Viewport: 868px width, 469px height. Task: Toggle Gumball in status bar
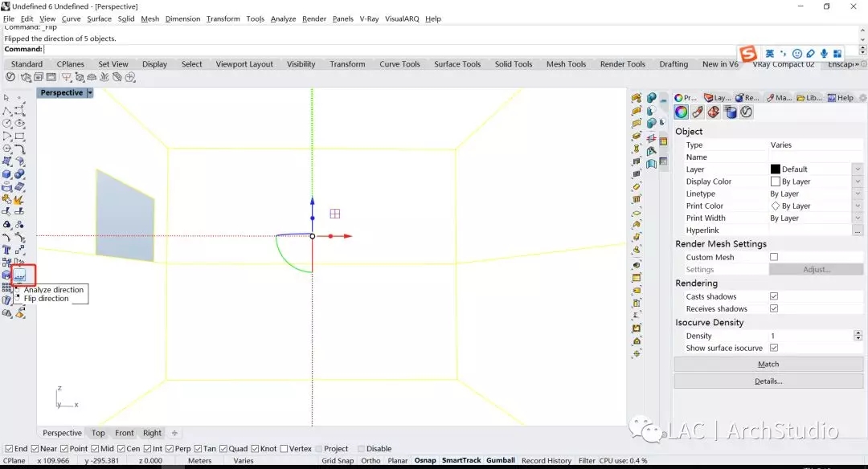click(x=501, y=461)
